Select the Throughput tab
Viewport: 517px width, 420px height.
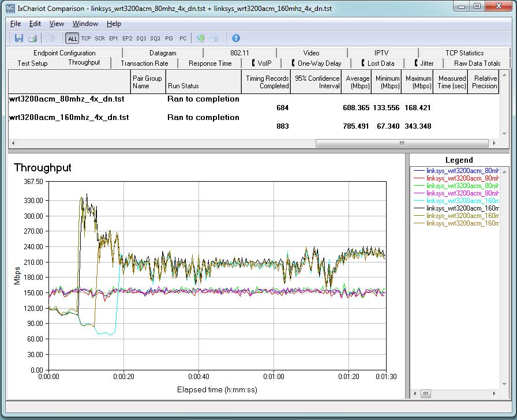click(x=84, y=62)
